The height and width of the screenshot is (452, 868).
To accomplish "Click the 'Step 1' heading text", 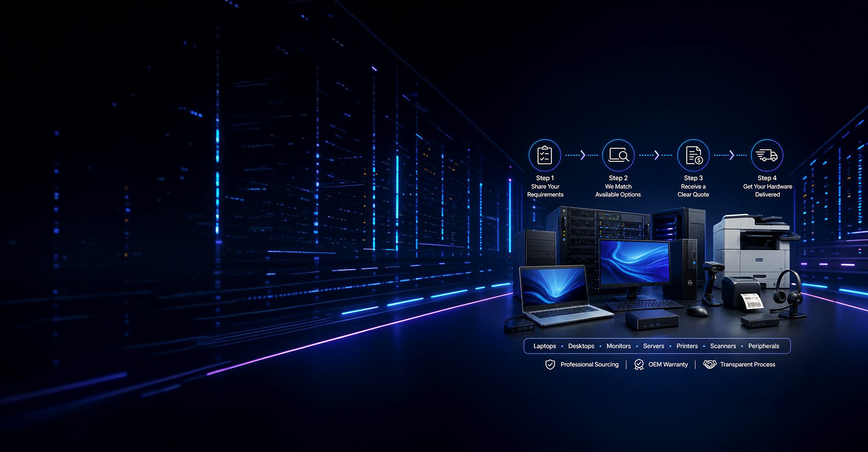I will coord(545,178).
